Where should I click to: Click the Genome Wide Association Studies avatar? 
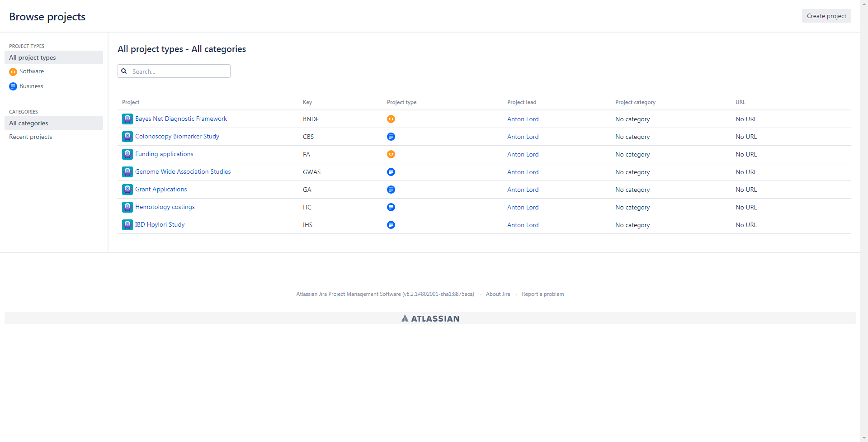coord(127,172)
